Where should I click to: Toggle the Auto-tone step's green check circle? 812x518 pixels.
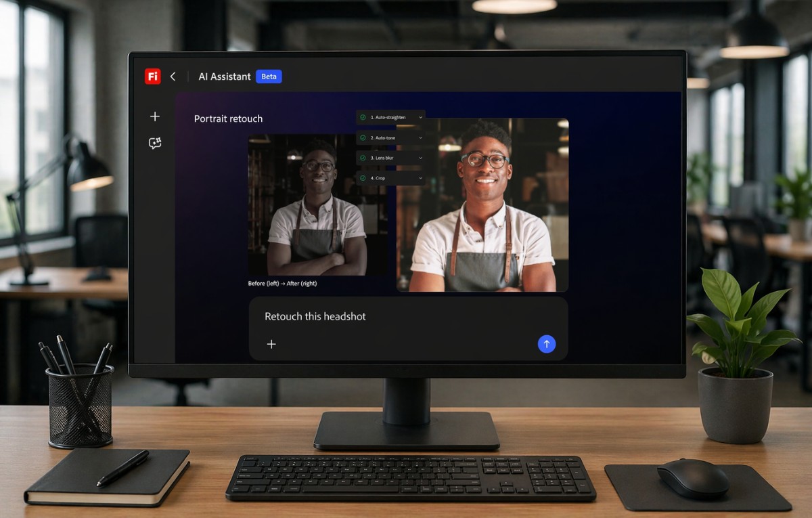point(363,137)
